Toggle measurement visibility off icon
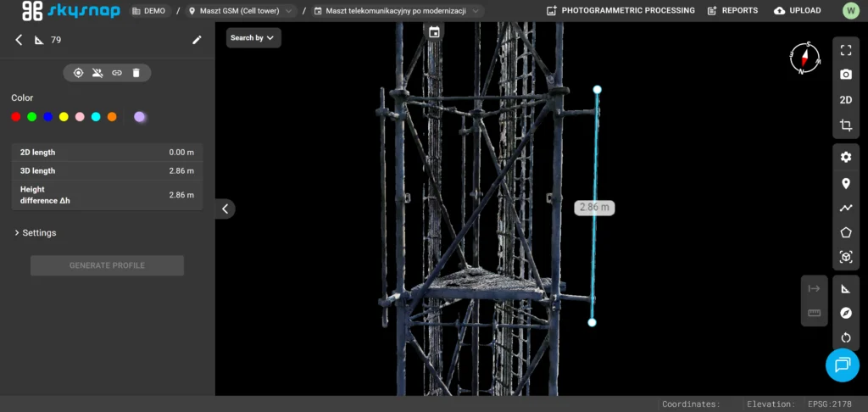This screenshot has width=868, height=412. click(97, 73)
